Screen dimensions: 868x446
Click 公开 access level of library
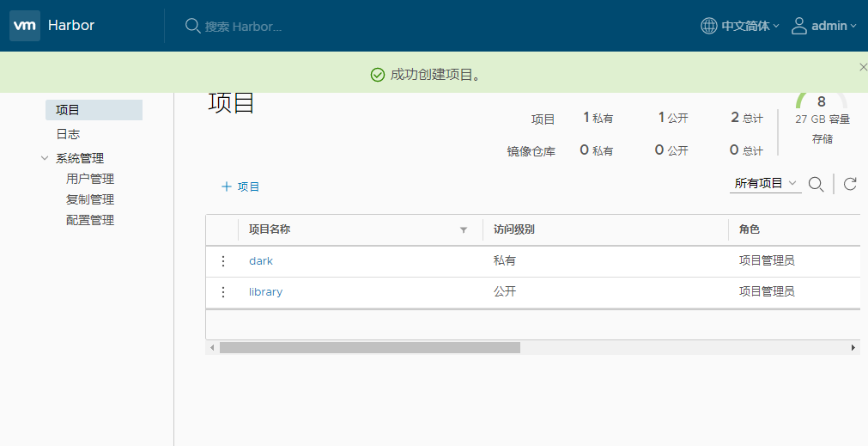click(x=504, y=291)
